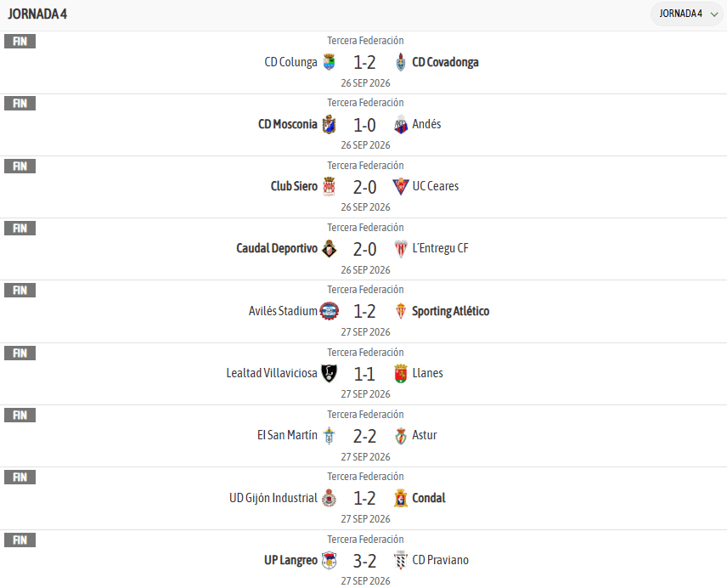Click the Condal team crest
Image resolution: width=727 pixels, height=588 pixels.
click(401, 498)
